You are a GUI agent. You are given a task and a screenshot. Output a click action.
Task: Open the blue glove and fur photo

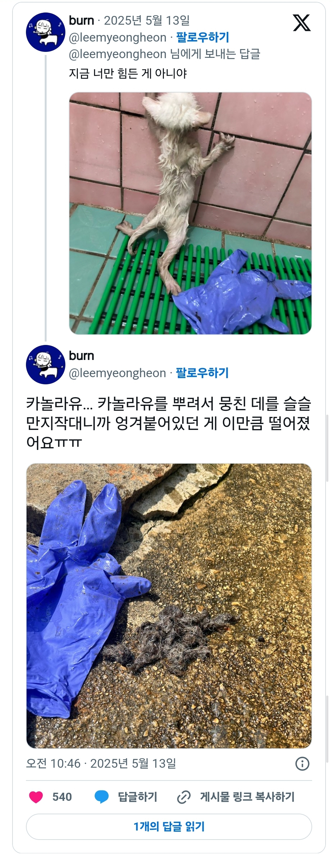169,606
